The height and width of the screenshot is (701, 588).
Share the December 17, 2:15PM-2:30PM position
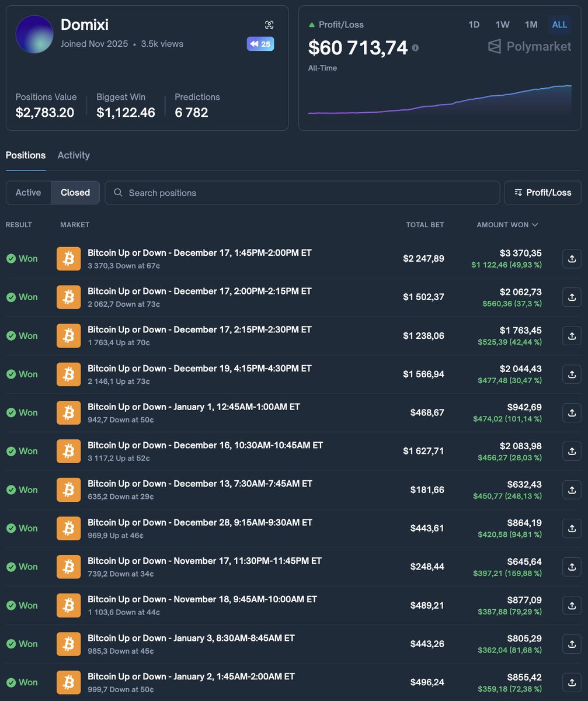click(572, 336)
